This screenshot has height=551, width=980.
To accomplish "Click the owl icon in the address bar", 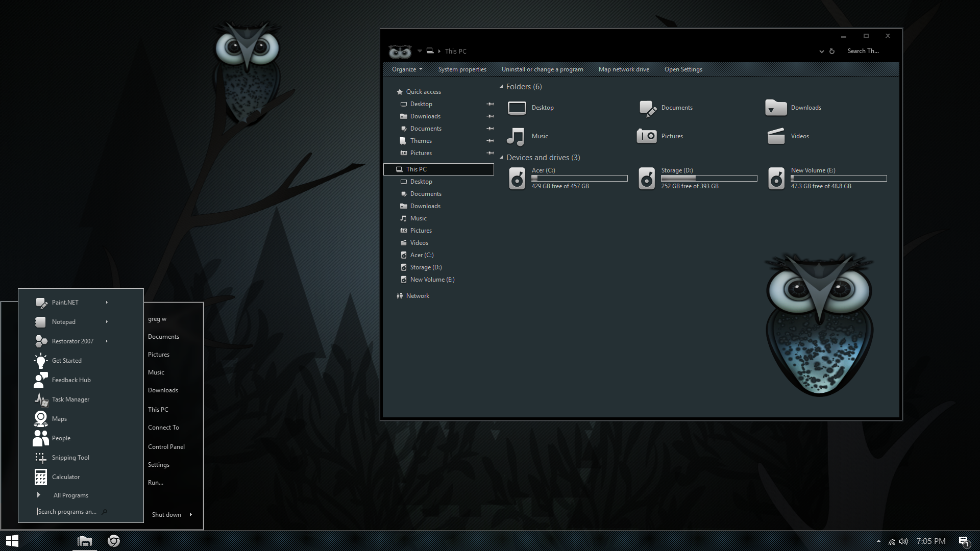I will tap(400, 51).
